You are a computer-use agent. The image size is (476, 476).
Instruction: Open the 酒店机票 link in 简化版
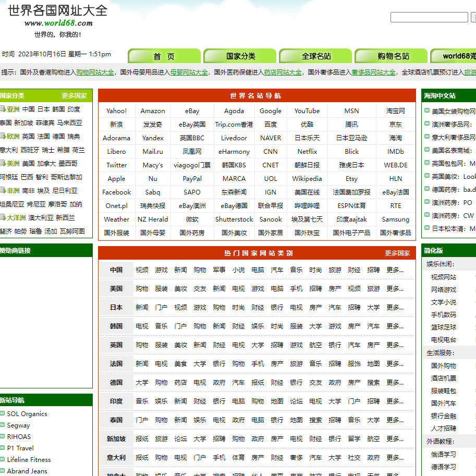pyautogui.click(x=444, y=378)
